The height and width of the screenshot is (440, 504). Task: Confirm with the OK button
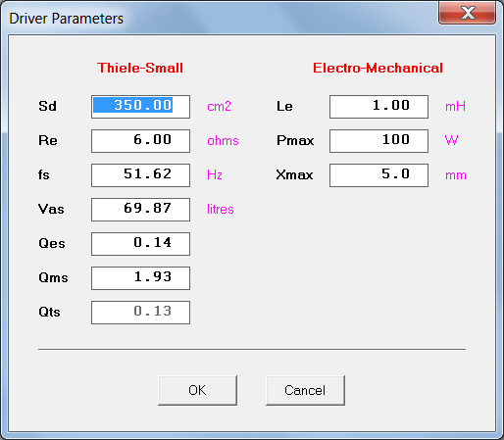pyautogui.click(x=197, y=390)
